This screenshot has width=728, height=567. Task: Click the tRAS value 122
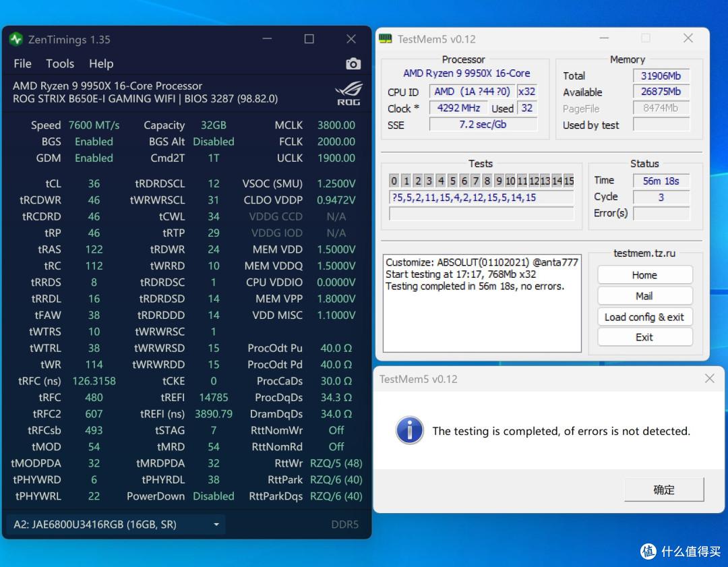94,249
